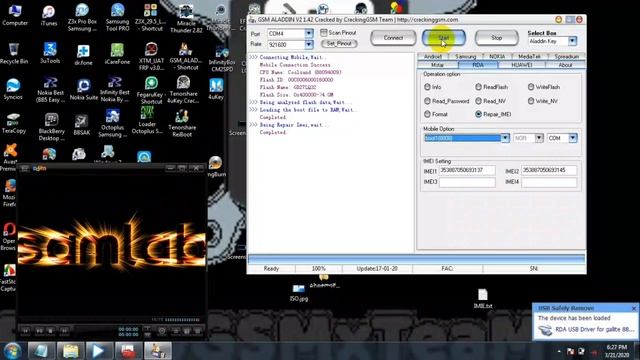
Task: Open the Recycle Bin icon
Action: 14,53
